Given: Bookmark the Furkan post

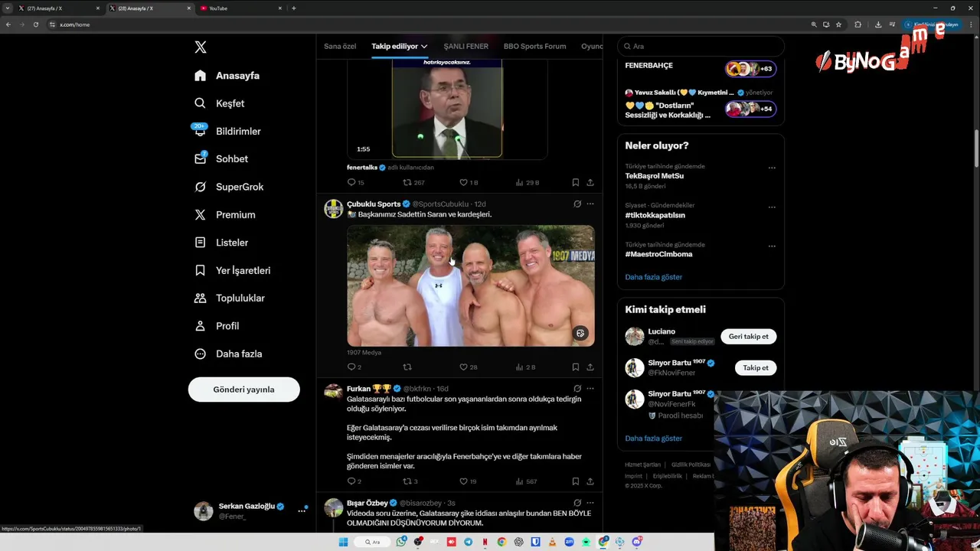Looking at the screenshot, I should click(575, 481).
